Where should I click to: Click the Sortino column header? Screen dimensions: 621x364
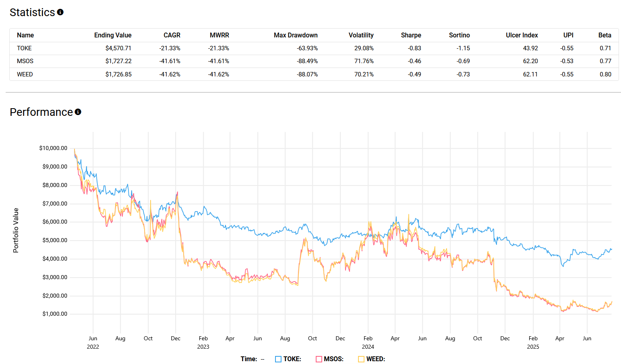click(460, 35)
